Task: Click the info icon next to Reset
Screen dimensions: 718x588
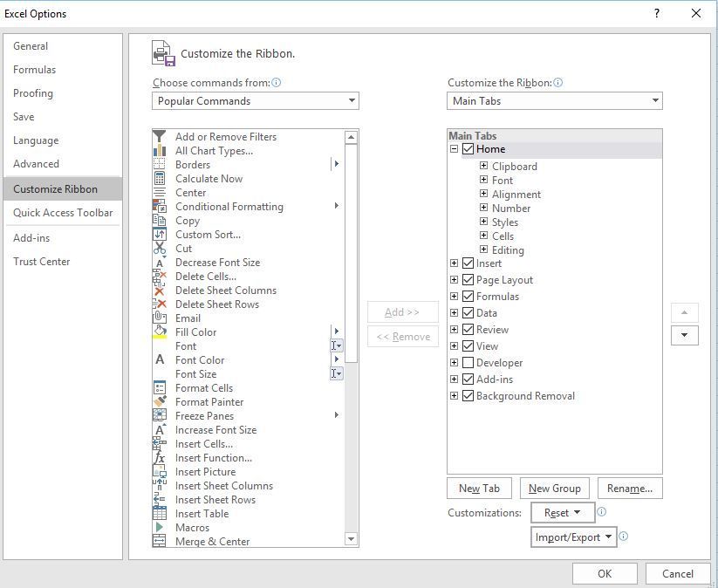Action: (602, 511)
